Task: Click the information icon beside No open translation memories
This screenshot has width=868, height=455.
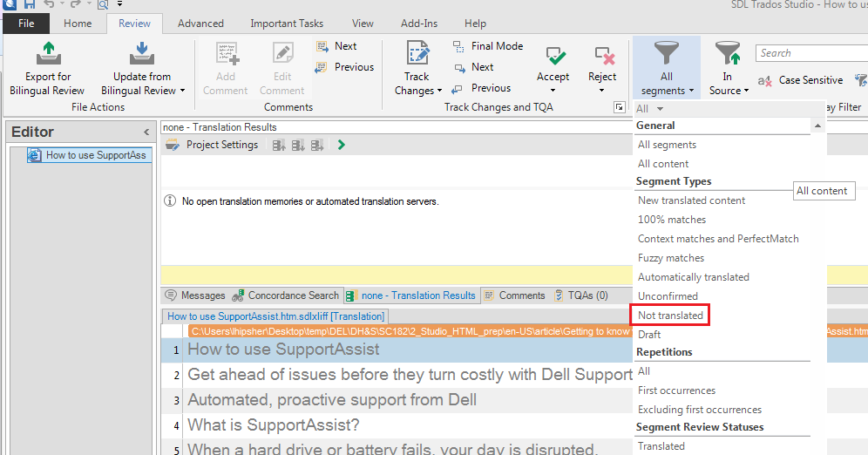Action: [170, 201]
